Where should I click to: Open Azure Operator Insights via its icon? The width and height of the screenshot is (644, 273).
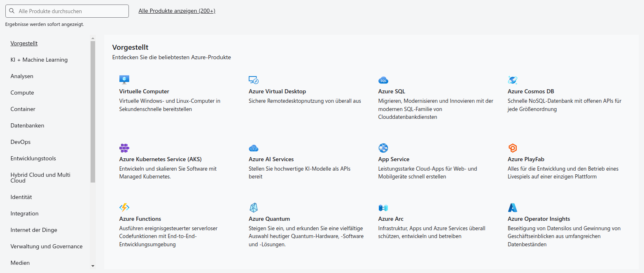513,207
